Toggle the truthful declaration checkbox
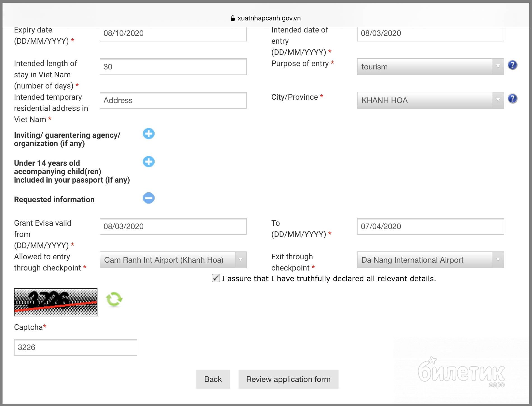The image size is (532, 406). tap(216, 278)
